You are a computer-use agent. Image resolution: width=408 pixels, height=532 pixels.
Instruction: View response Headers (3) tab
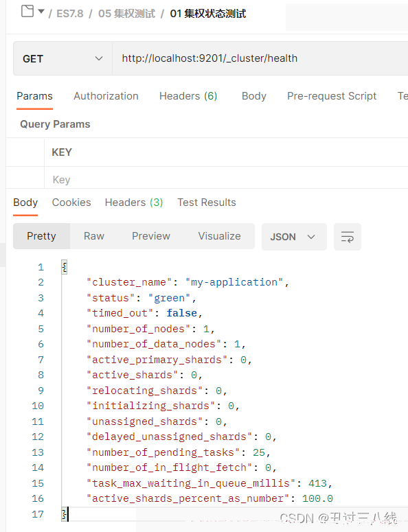click(x=134, y=203)
